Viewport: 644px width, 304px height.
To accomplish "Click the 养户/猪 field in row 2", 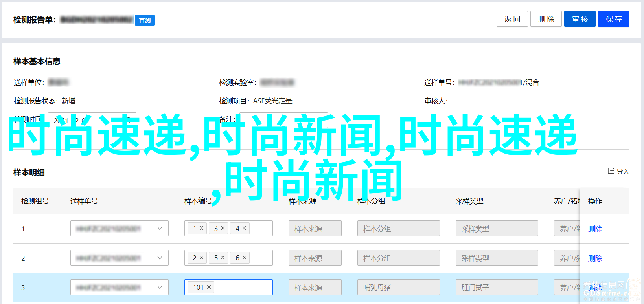I will click(x=567, y=258).
